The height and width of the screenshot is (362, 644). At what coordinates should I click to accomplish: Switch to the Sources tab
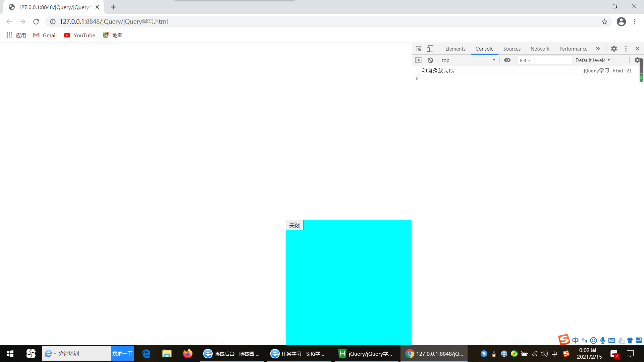pos(512,49)
